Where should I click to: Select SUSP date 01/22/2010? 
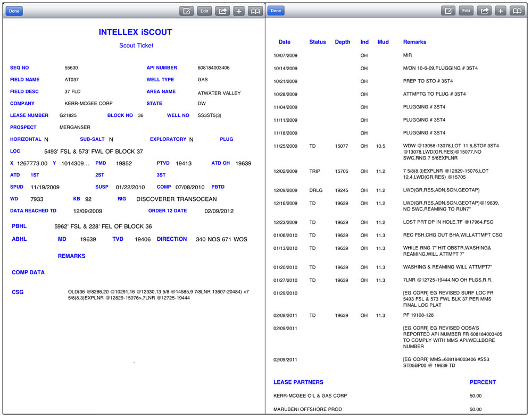pos(130,187)
